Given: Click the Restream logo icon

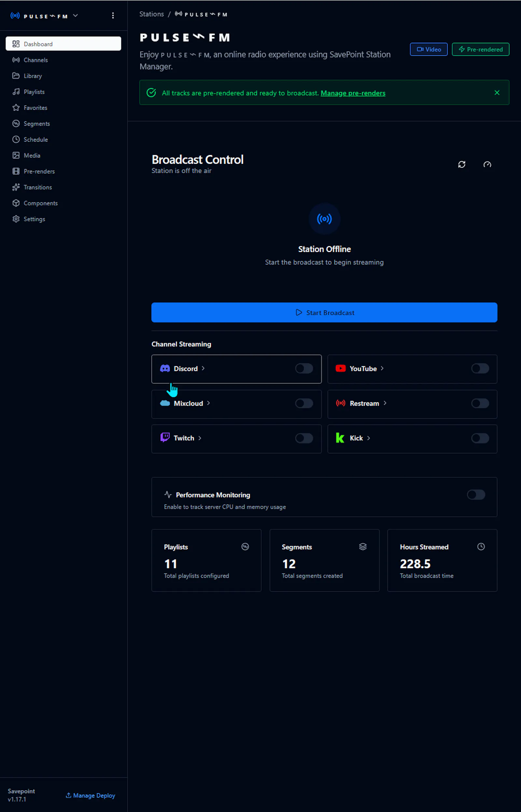Looking at the screenshot, I should (340, 403).
